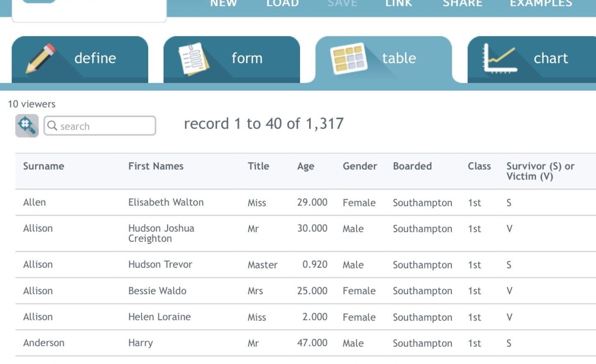
Task: Click NEW in the top menu
Action: click(x=223, y=4)
